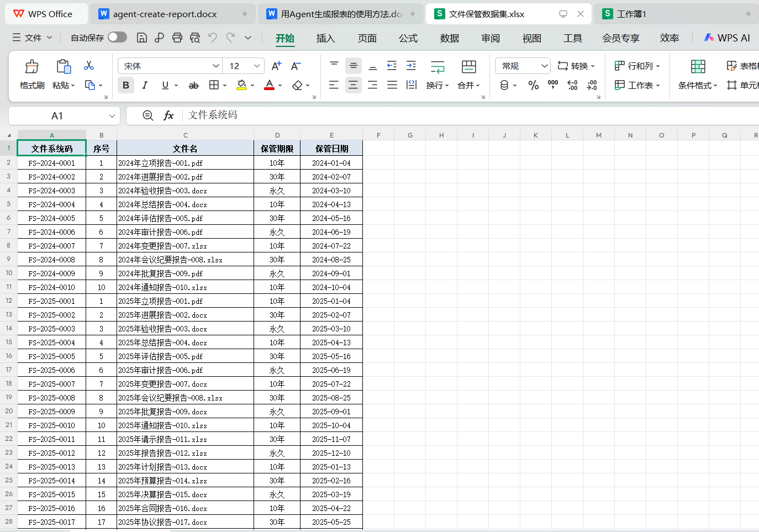Click the WPS AI button
Screen dimensions: 759x532
(x=727, y=38)
